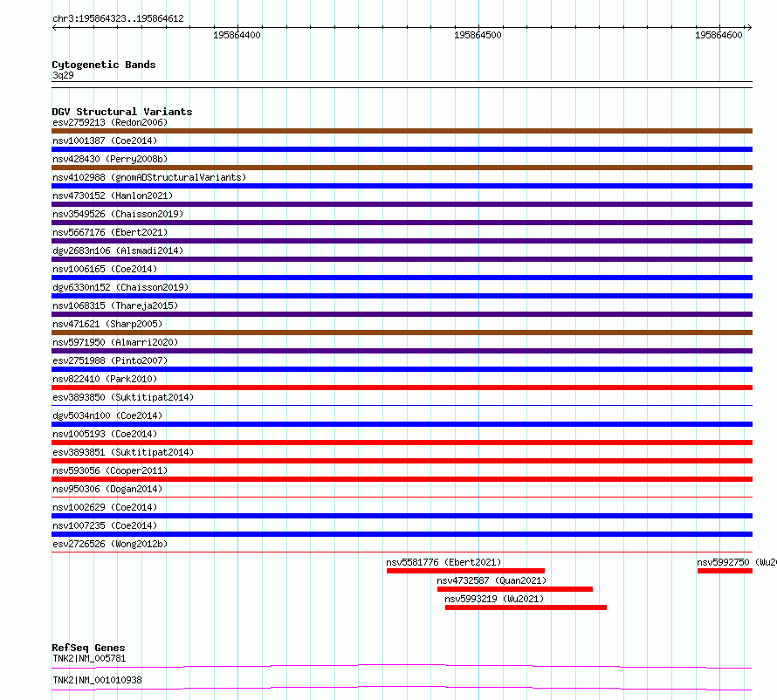Select dgv5034n100 (Coe2014) variant

[x=107, y=415]
